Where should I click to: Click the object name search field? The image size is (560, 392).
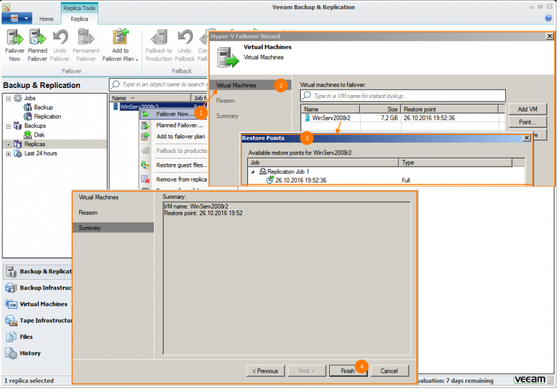pos(159,85)
